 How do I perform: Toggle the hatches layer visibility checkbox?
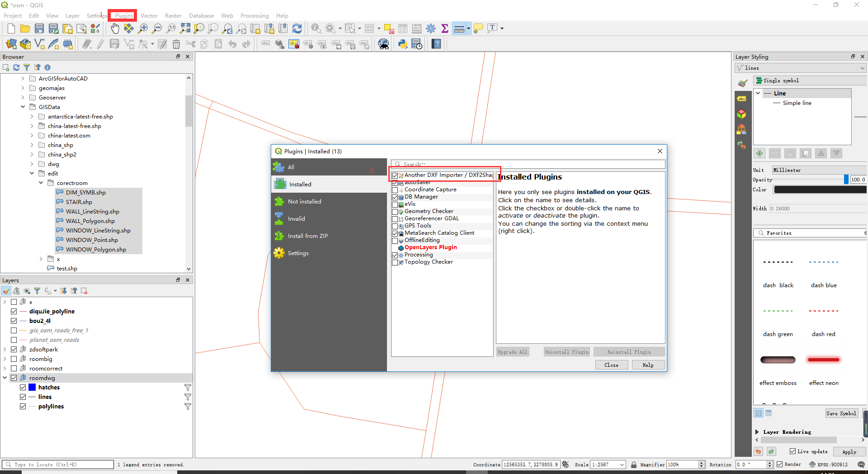[x=23, y=388]
